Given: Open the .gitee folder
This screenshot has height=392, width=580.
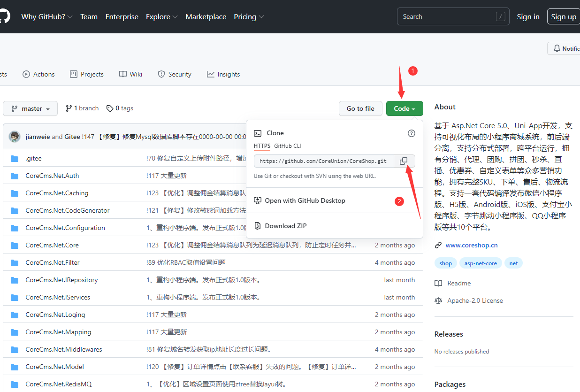Looking at the screenshot, I should pos(34,158).
